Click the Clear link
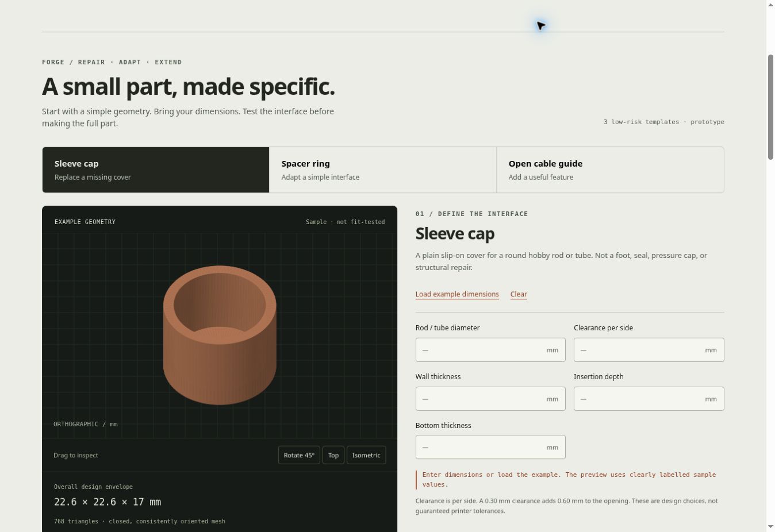 click(519, 294)
